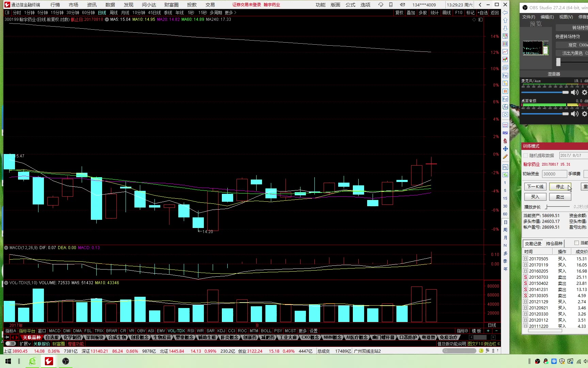
Task: Expand the 更多 indicator list at the bottom
Action: pos(303,331)
